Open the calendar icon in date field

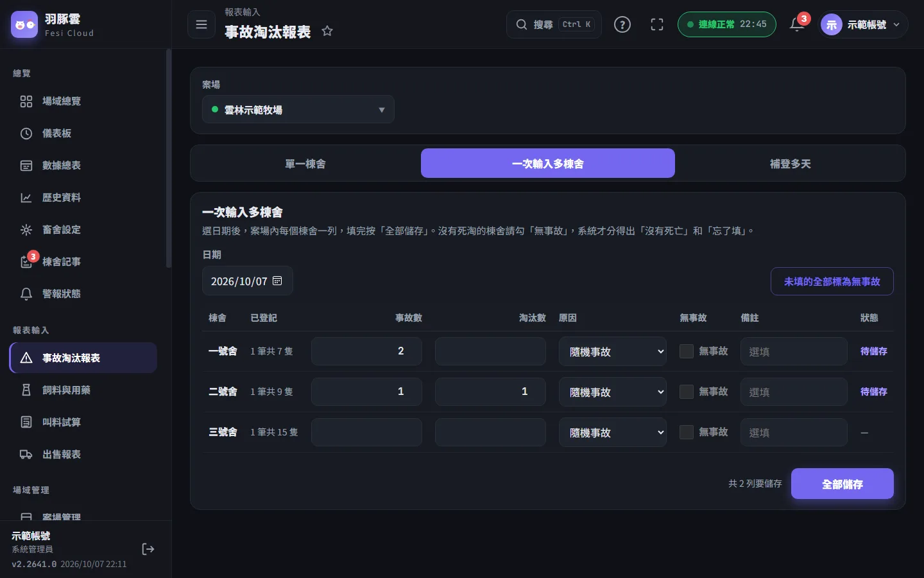pos(277,281)
